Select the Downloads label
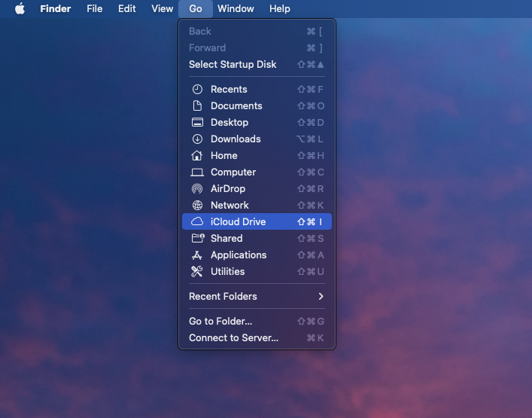This screenshot has height=418, width=532. pyautogui.click(x=236, y=139)
